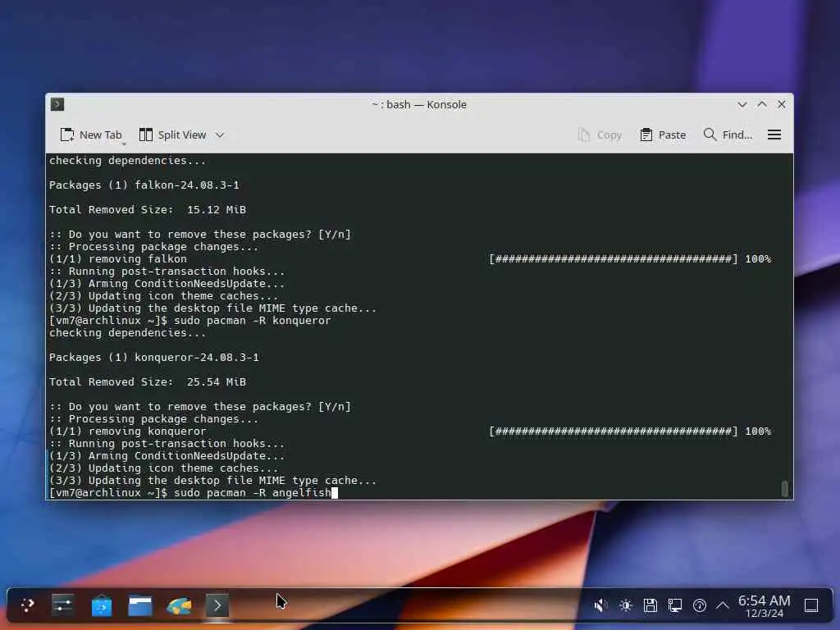This screenshot has width=840, height=630.
Task: Paste clipboard via Paste button
Action: tap(663, 135)
